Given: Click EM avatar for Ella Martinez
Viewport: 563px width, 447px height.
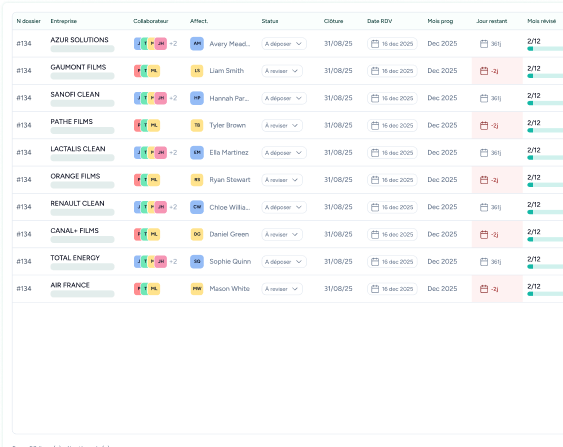Looking at the screenshot, I should pos(197,153).
